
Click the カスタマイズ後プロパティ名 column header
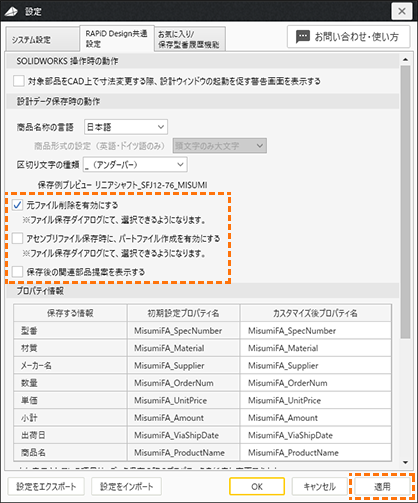pos(315,313)
